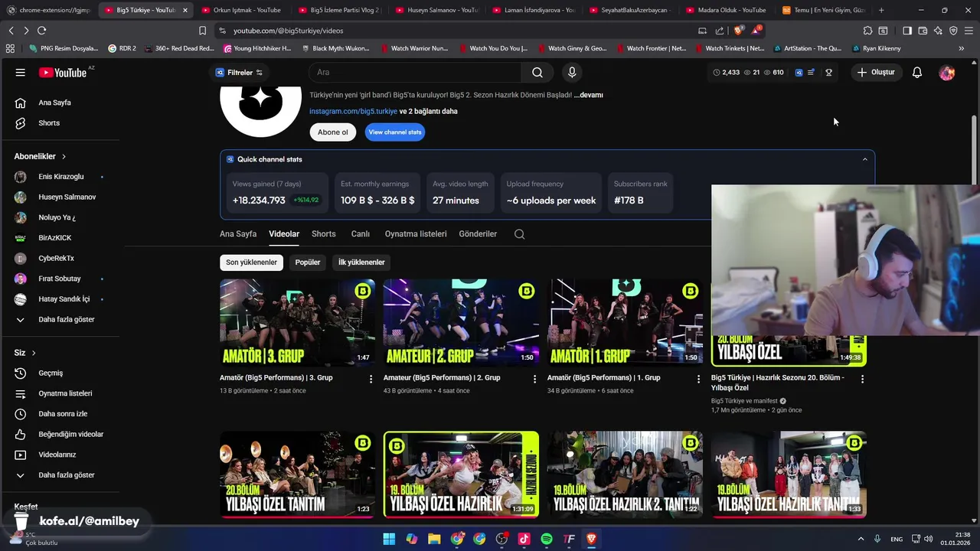Reload the page in the browser

pyautogui.click(x=41, y=31)
